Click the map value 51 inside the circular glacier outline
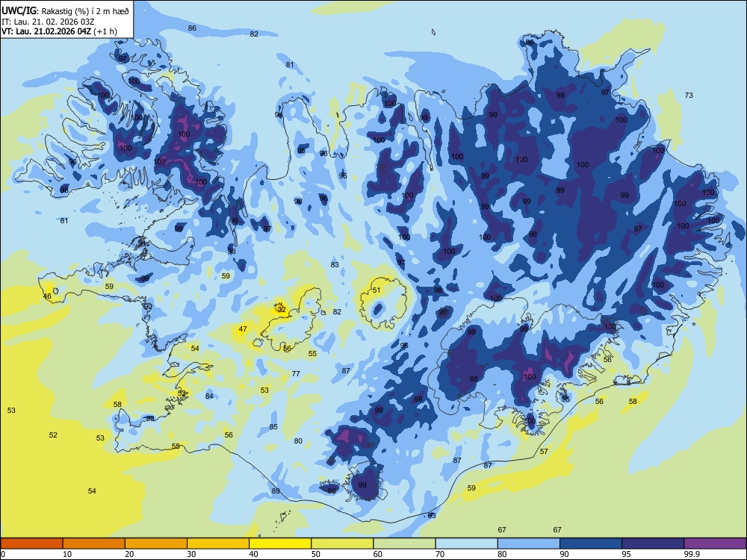Image resolution: width=747 pixels, height=560 pixels. pos(376,290)
